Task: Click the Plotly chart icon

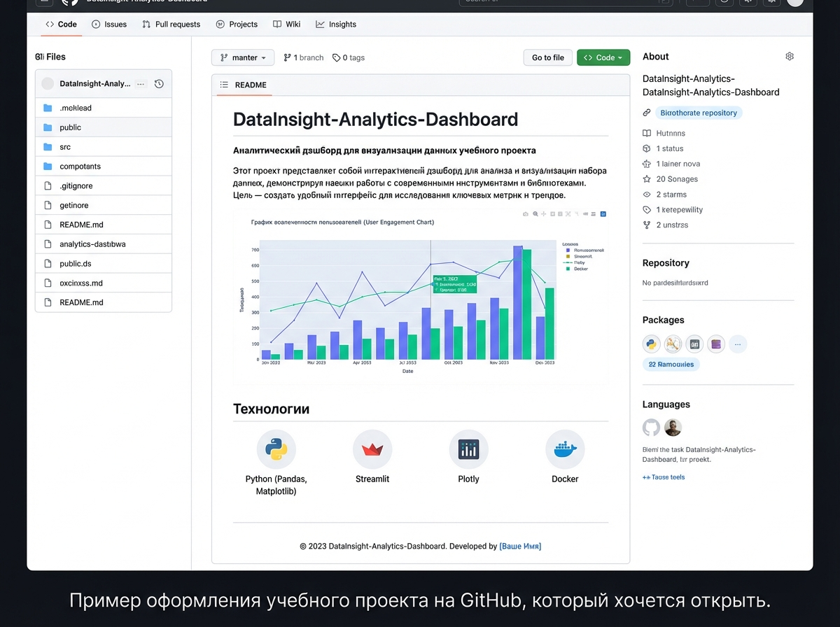Action: tap(468, 449)
